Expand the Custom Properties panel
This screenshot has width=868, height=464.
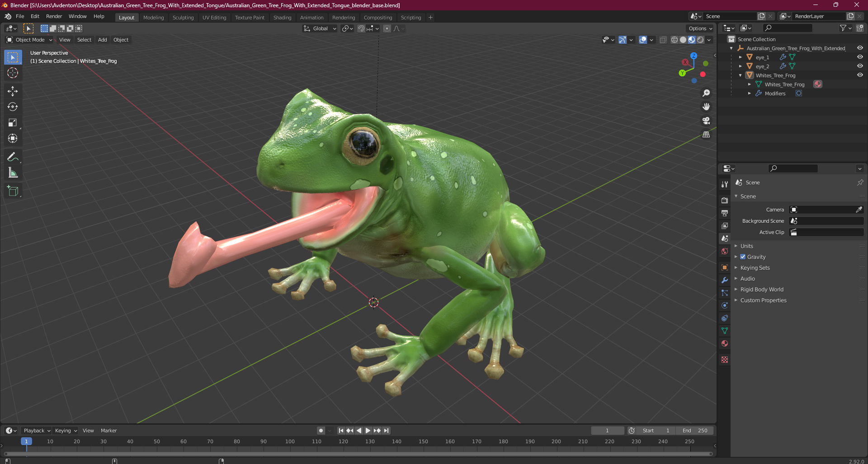(763, 300)
